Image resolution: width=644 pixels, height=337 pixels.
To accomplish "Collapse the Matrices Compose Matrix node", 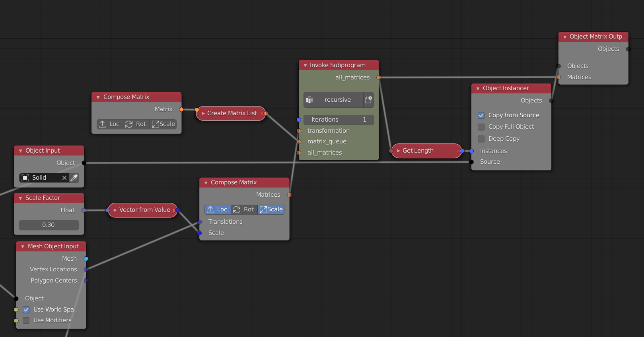I will coord(206,183).
